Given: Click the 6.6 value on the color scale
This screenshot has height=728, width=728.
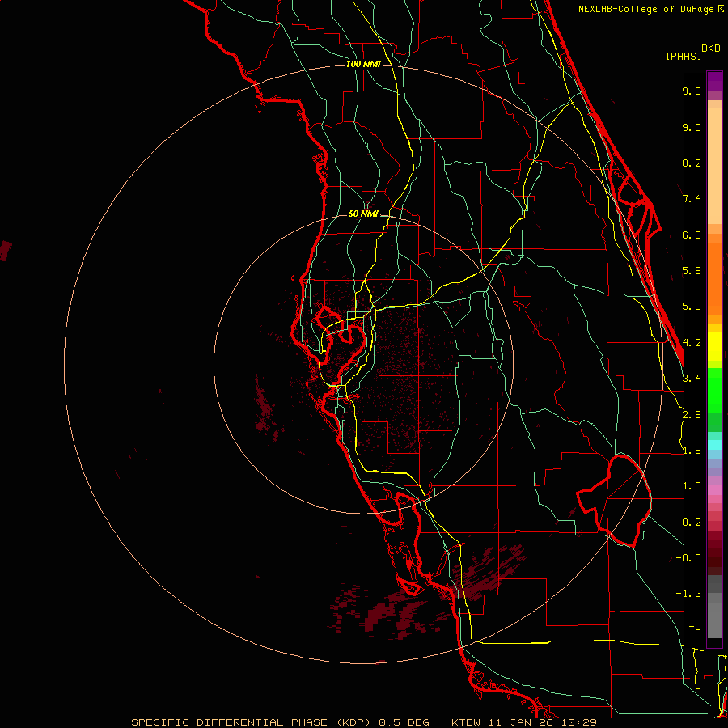Looking at the screenshot, I should click(692, 235).
